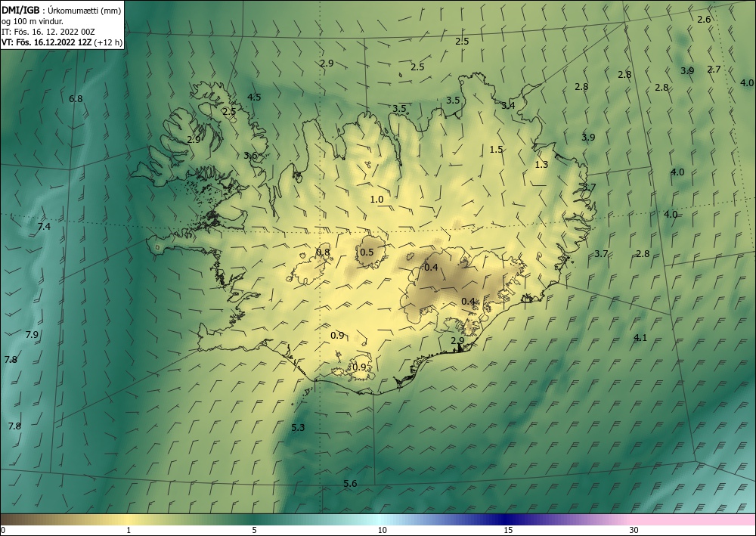Click the 0.8 value beside Langjökull glacier

click(x=323, y=252)
